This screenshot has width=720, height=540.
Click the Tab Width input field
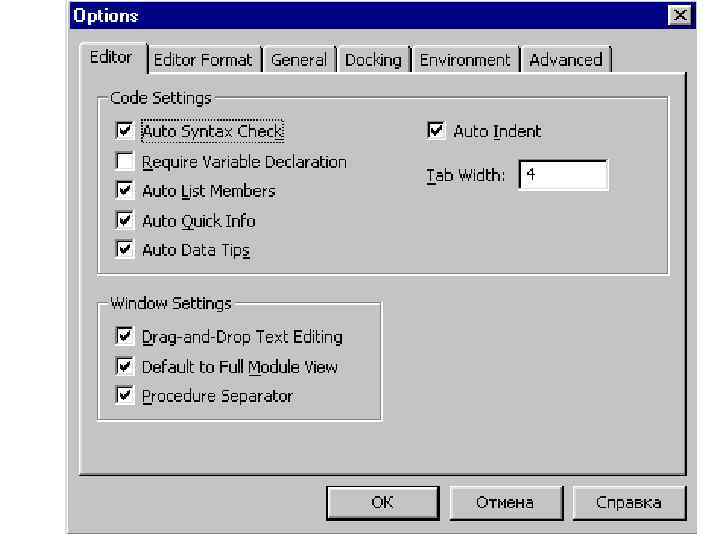click(x=563, y=175)
